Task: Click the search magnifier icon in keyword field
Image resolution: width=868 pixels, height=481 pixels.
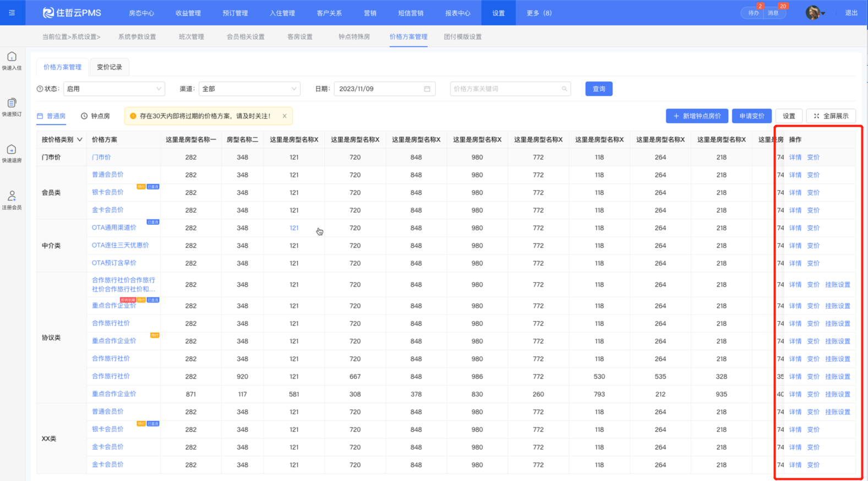Action: (564, 89)
